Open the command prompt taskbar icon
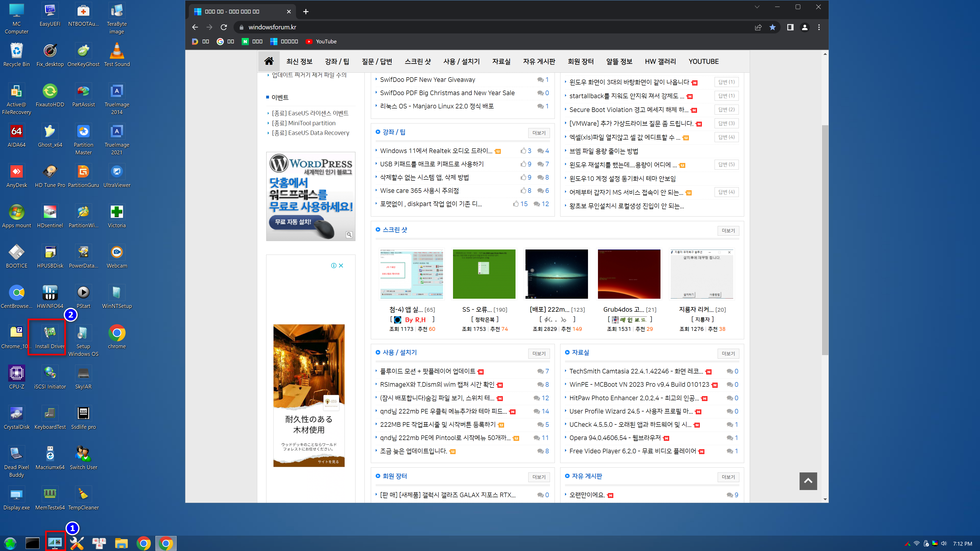The height and width of the screenshot is (551, 980). point(32,543)
